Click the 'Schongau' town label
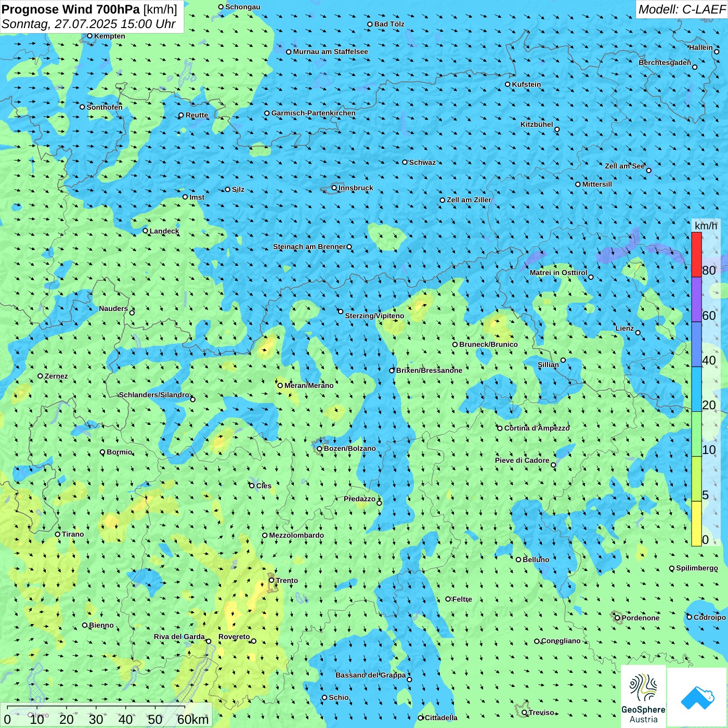This screenshot has height=728, width=728. point(243,7)
